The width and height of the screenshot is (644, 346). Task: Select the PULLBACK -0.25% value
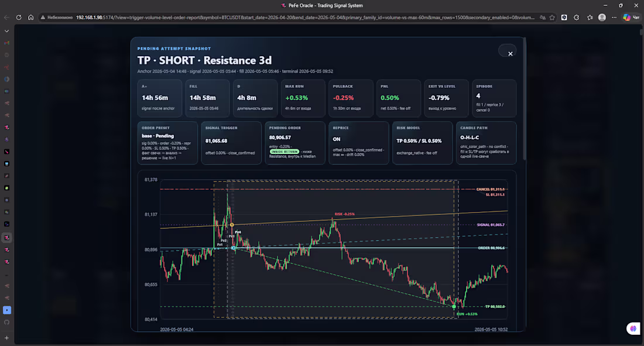[x=343, y=98]
